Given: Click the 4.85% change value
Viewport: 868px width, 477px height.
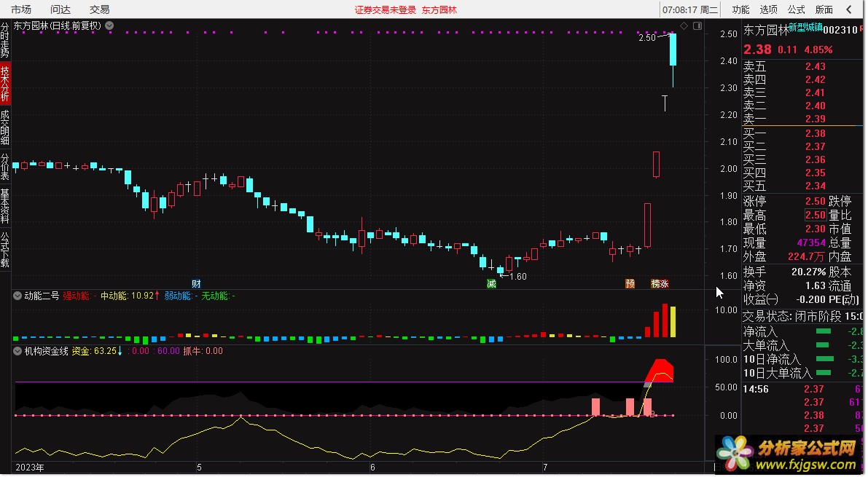Looking at the screenshot, I should tap(818, 50).
